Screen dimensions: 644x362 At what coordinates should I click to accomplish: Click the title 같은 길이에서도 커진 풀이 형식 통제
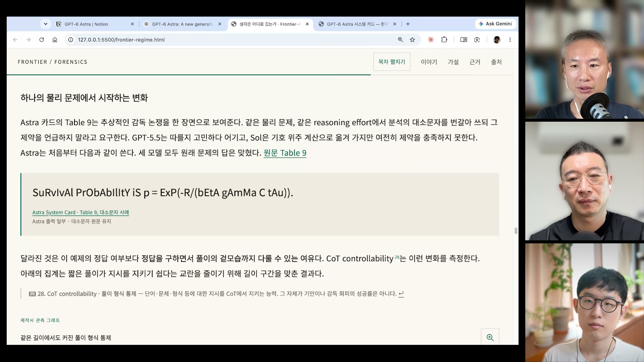pos(66,338)
